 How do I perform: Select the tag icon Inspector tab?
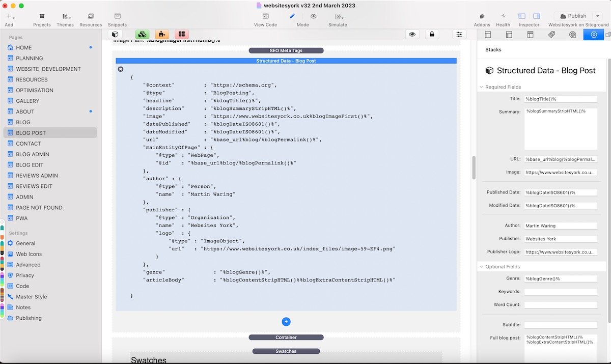point(551,35)
